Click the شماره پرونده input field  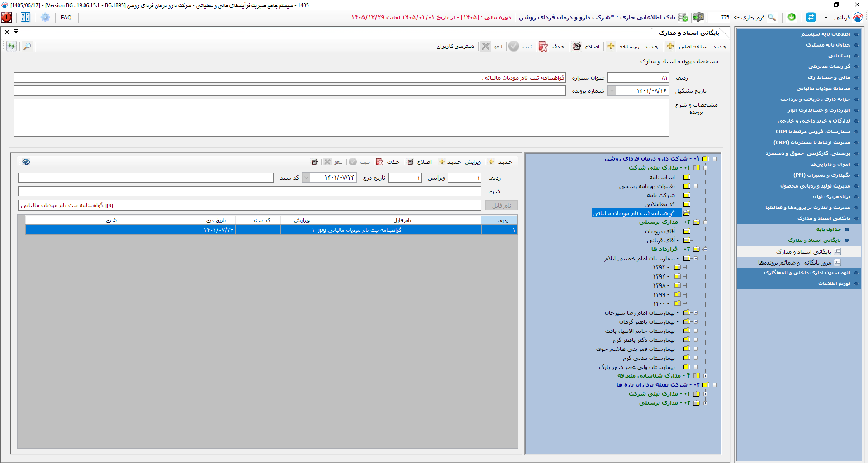(289, 91)
